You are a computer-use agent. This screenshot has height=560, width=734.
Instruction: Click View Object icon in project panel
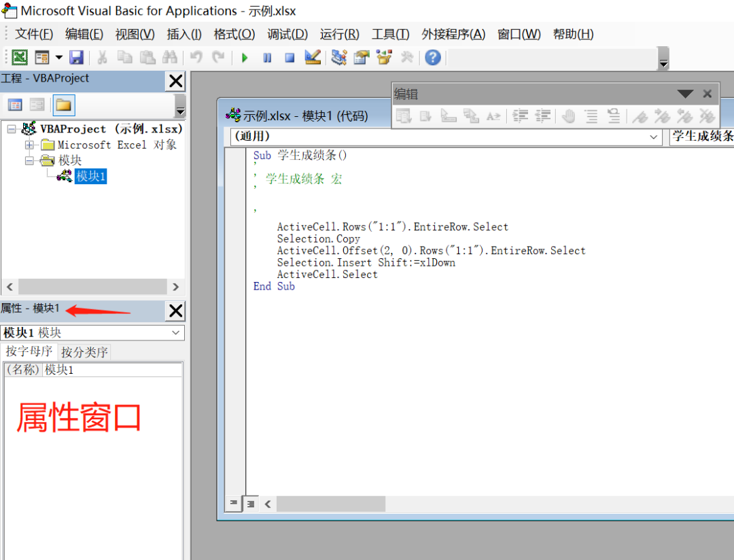tap(37, 105)
